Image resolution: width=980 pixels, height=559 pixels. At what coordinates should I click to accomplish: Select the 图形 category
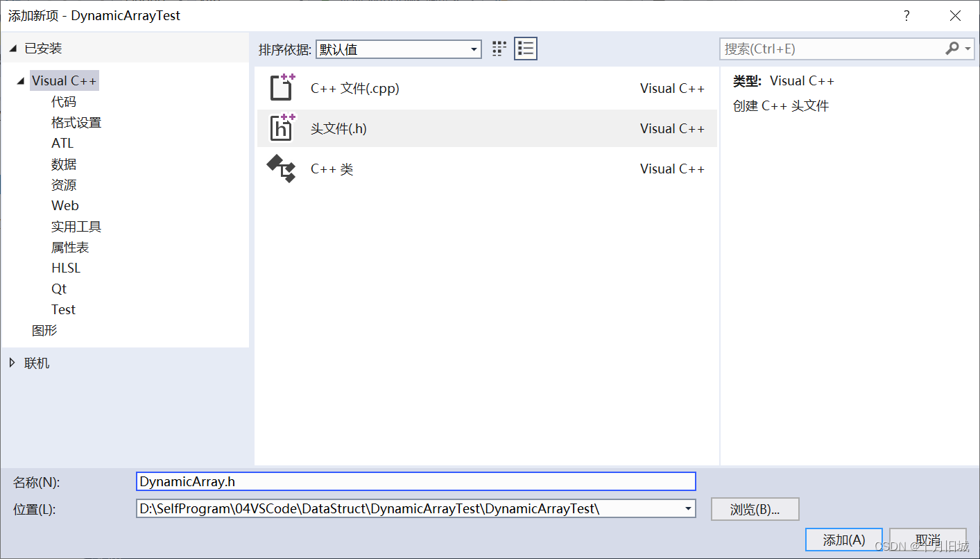(44, 331)
